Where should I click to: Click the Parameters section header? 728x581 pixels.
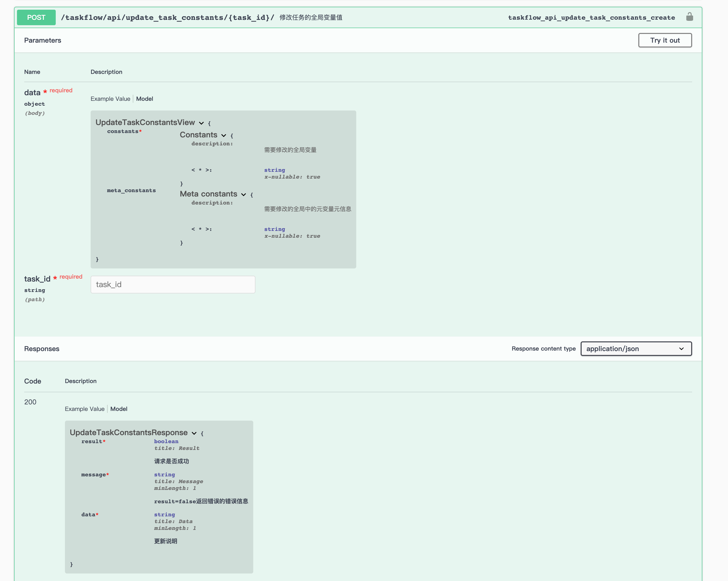(43, 40)
